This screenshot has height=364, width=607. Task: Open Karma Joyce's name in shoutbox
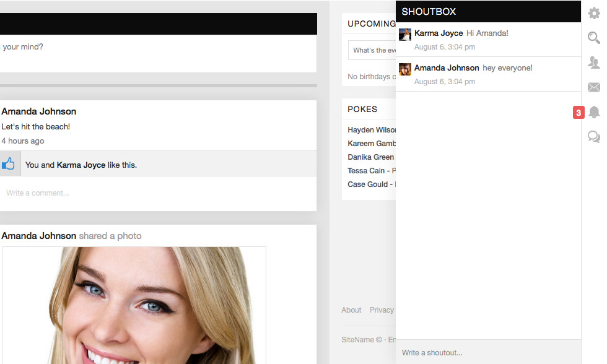click(439, 33)
